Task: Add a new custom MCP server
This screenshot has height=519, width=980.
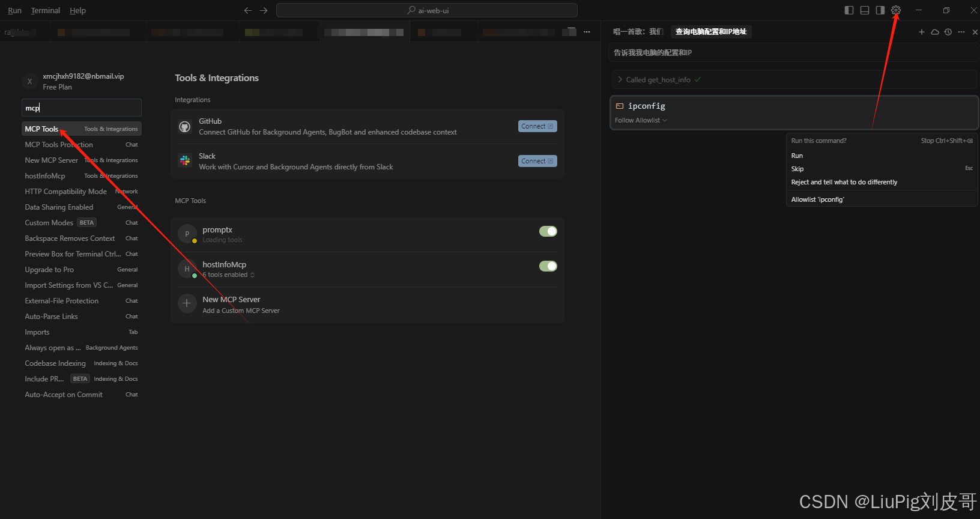Action: [x=367, y=305]
